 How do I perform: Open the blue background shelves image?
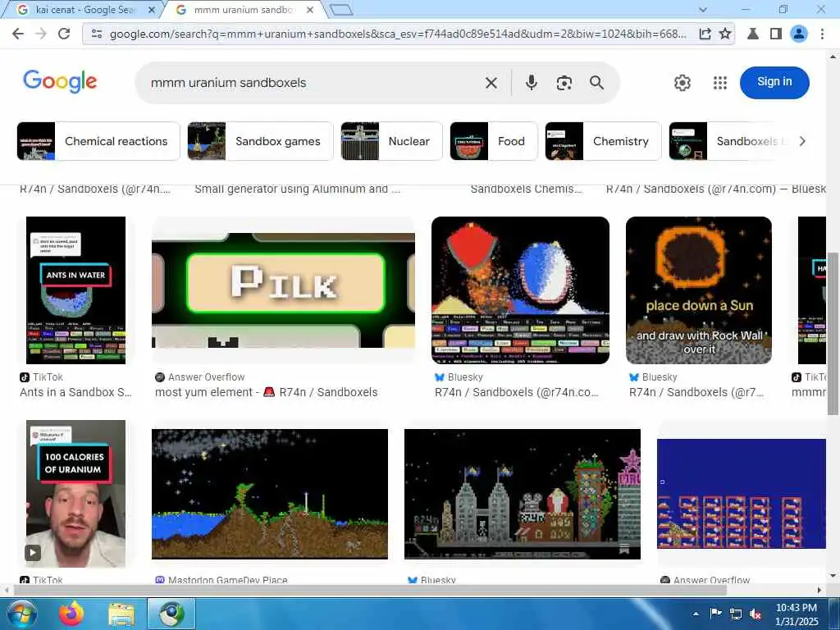tap(742, 493)
